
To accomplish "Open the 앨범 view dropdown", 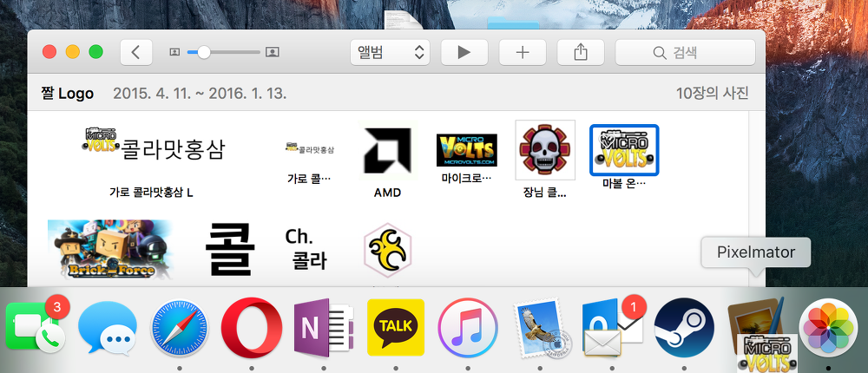I will pos(390,52).
